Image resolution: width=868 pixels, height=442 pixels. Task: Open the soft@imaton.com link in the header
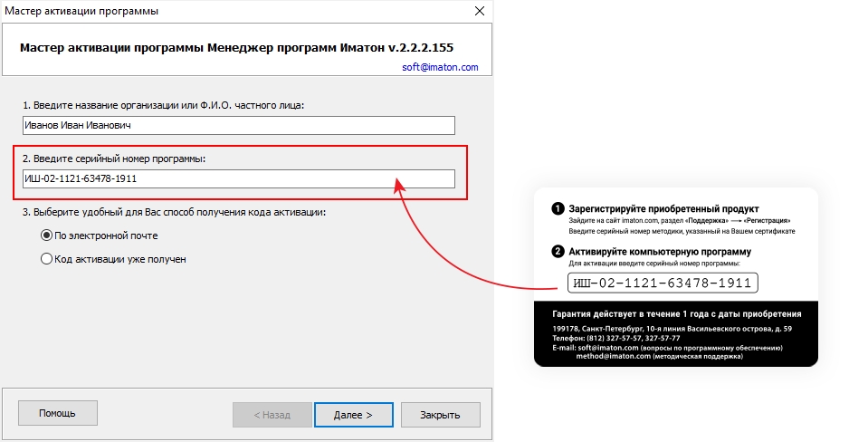(x=440, y=67)
